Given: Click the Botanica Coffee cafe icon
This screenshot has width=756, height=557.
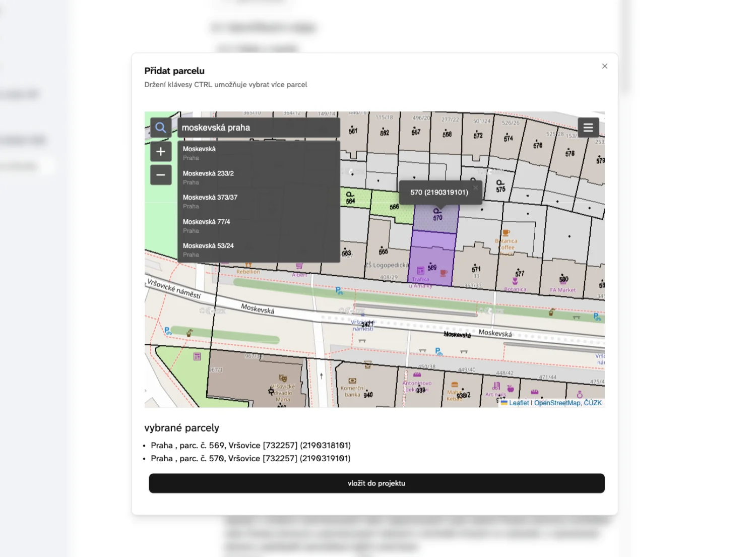Looking at the screenshot, I should [x=506, y=233].
